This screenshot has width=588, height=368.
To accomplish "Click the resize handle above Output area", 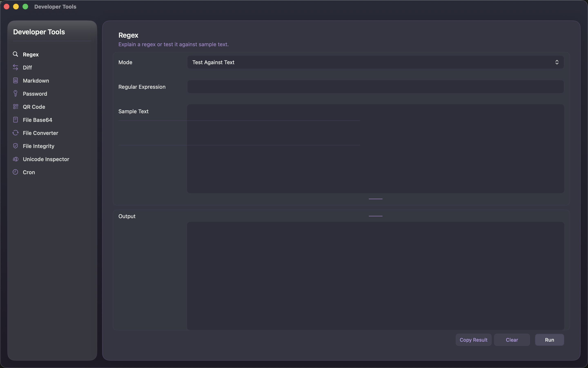I will click(375, 216).
